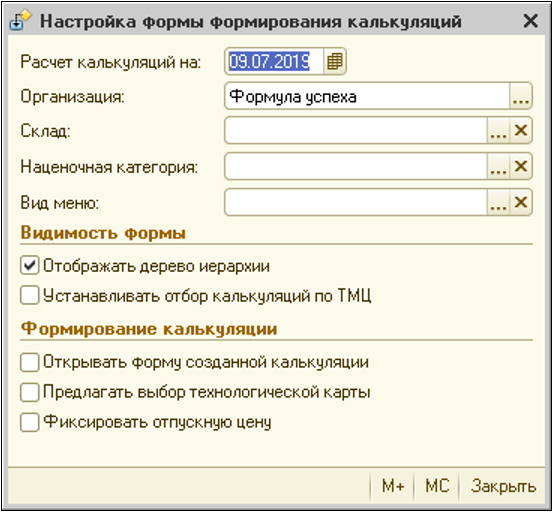Check Предлагать выбор технологической карты
This screenshot has width=552, height=512.
(x=30, y=392)
